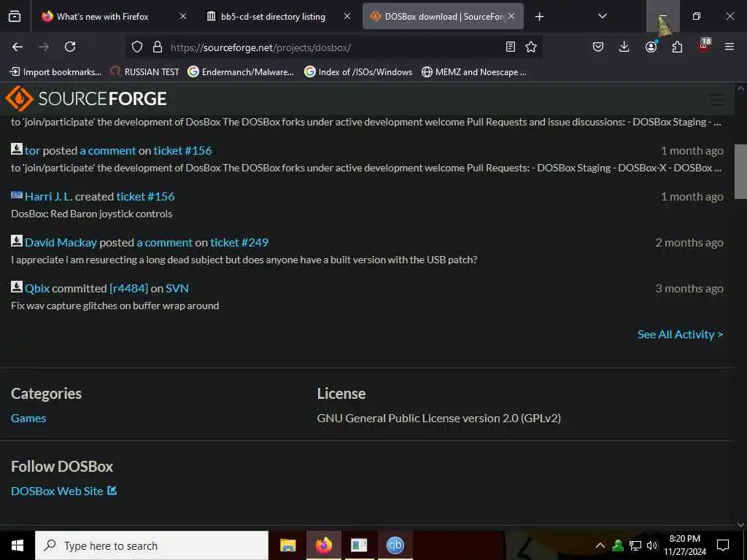Click See All Activity link

pos(681,334)
